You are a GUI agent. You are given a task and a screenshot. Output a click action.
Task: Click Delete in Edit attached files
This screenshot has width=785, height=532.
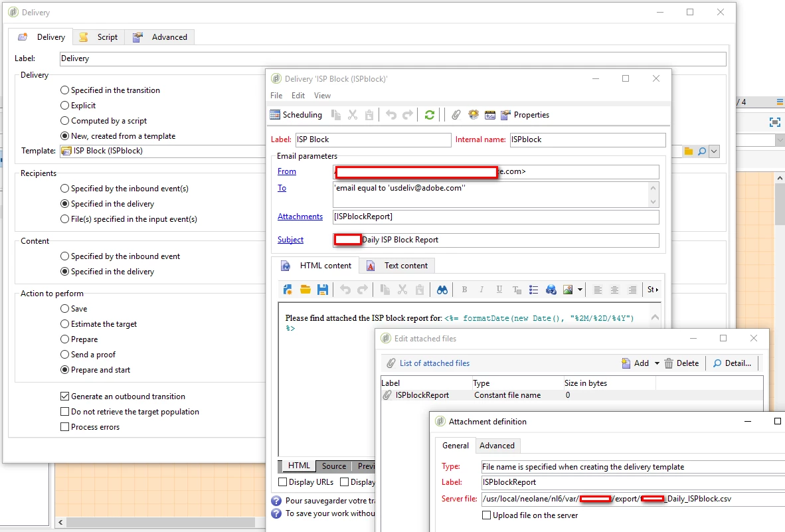tap(681, 363)
